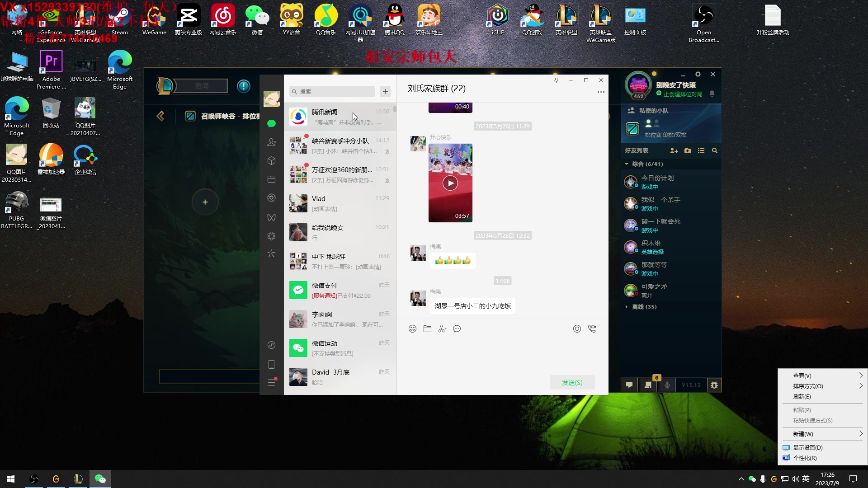The image size is (868, 488).
Task: Click League notifications bell icon
Action: coord(712,94)
